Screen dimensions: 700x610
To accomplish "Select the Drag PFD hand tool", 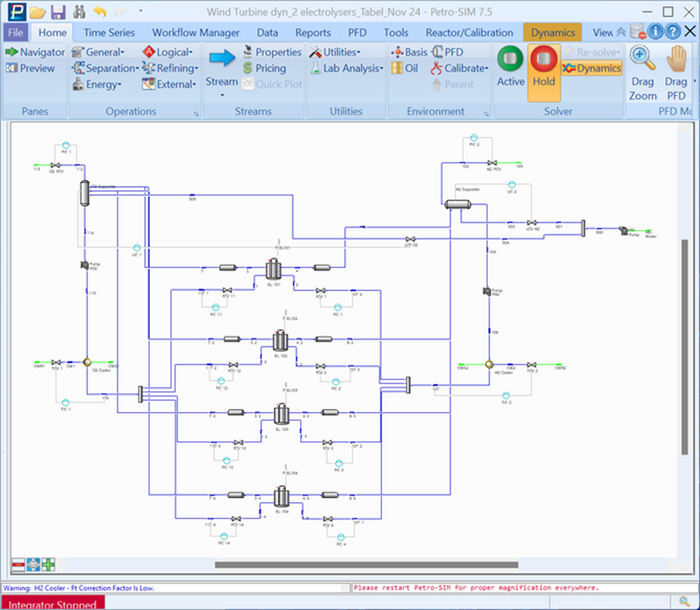I will tap(676, 59).
